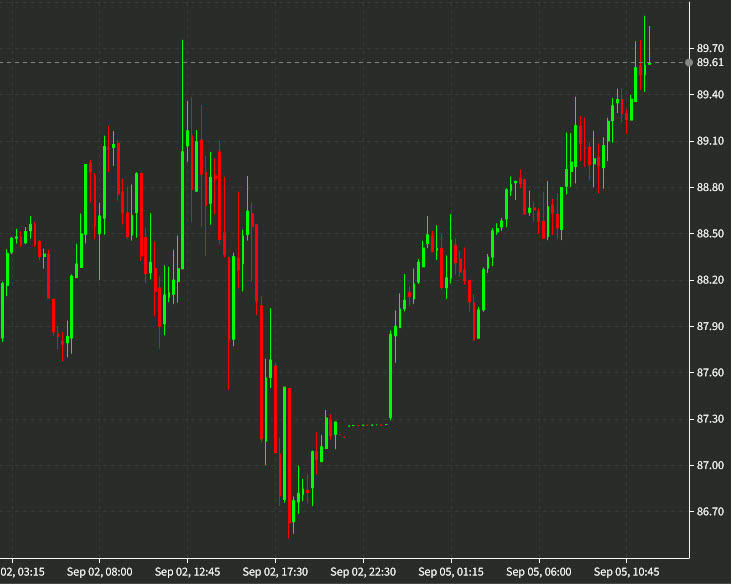Click the 86.70 price axis label
The image size is (731, 584).
click(x=710, y=512)
